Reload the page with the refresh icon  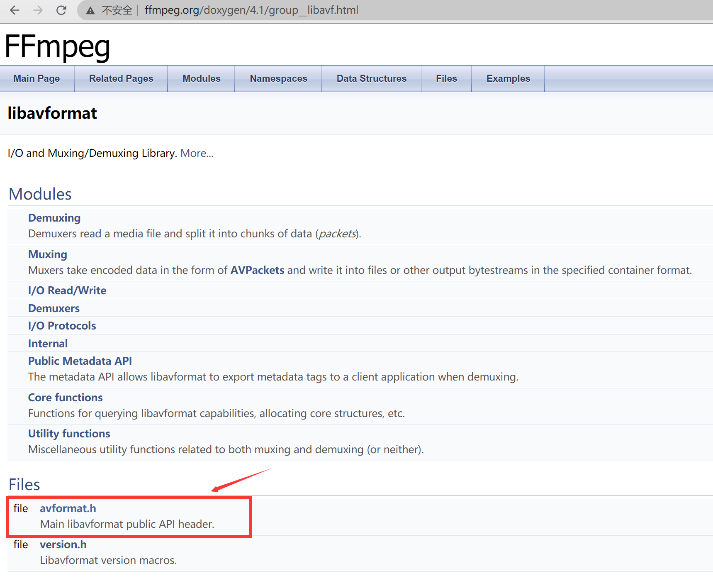pos(61,10)
